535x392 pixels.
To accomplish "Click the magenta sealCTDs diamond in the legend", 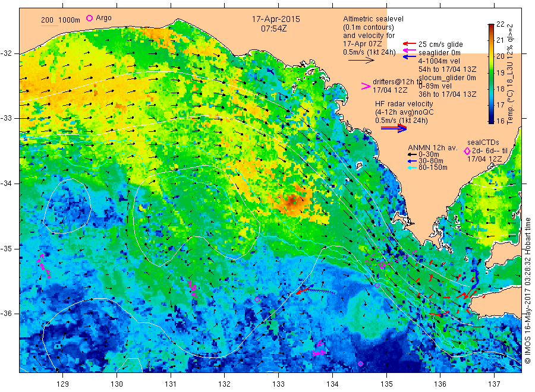I will click(x=467, y=151).
